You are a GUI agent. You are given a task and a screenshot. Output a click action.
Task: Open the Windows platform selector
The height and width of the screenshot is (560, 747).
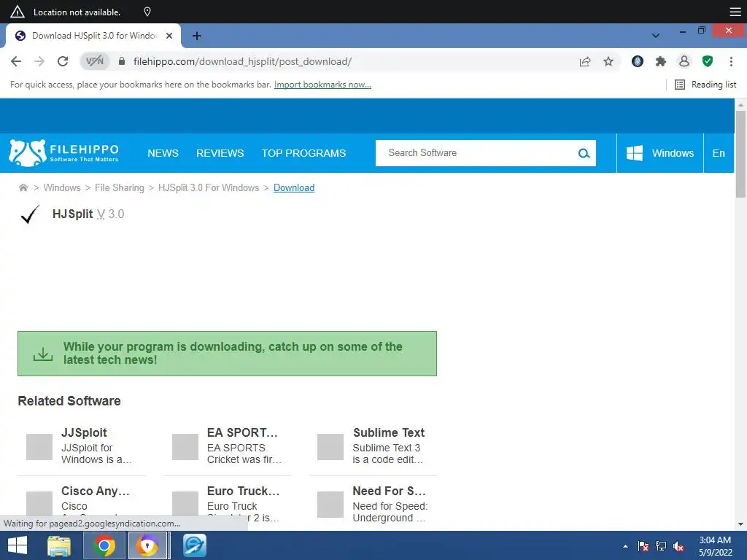coord(659,153)
